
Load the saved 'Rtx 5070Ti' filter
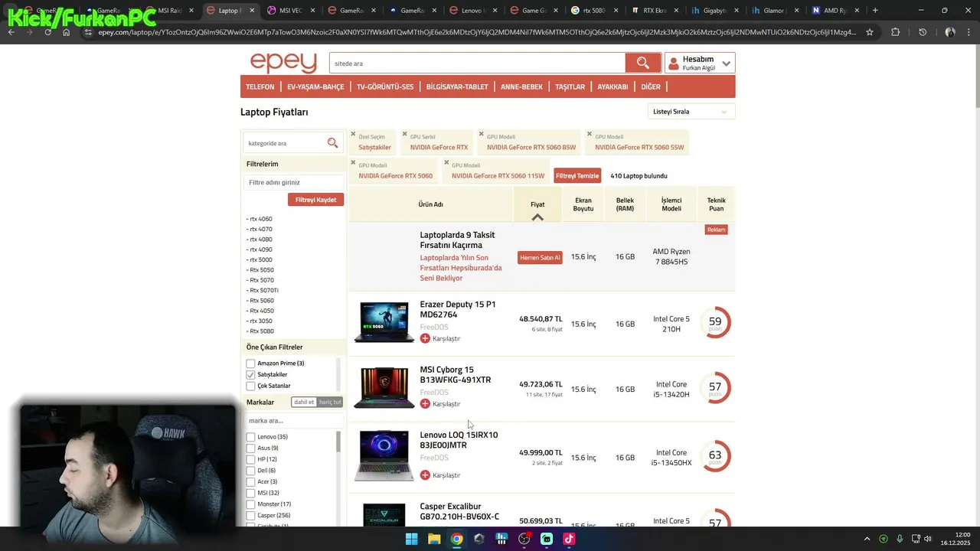click(263, 290)
